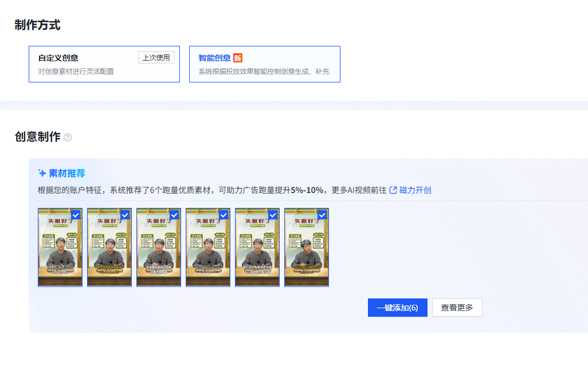Open the help icon next to 创意制作
588x366 pixels.
click(67, 137)
